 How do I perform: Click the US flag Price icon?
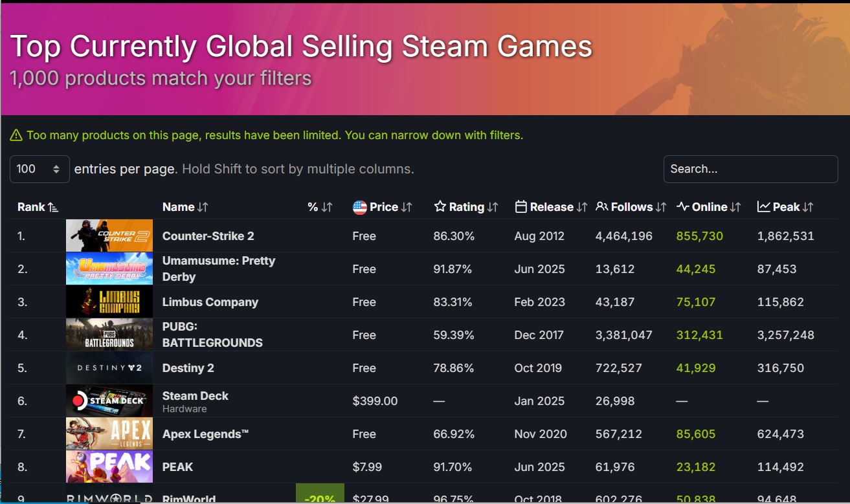click(x=360, y=207)
